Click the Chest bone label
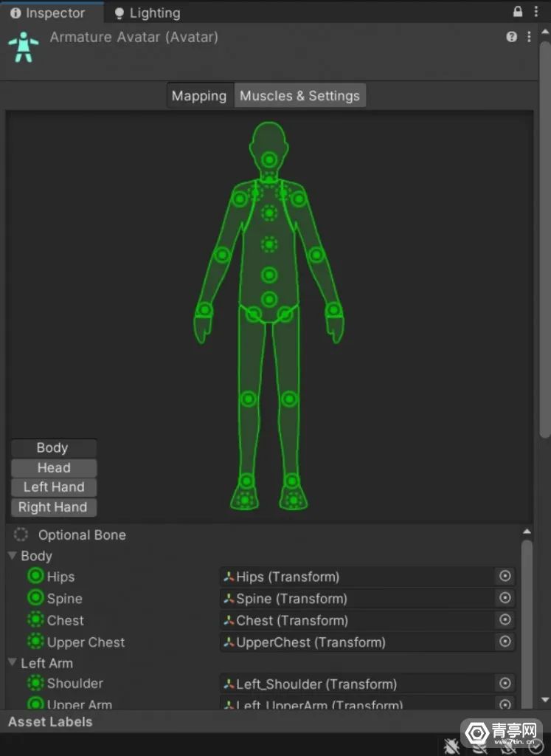Screen dimensions: 551x756 (x=66, y=620)
